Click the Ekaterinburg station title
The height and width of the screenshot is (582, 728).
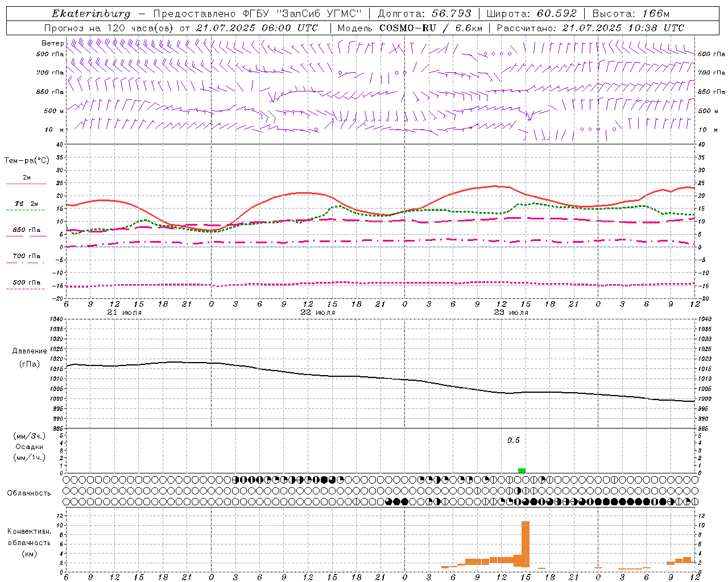pos(91,14)
